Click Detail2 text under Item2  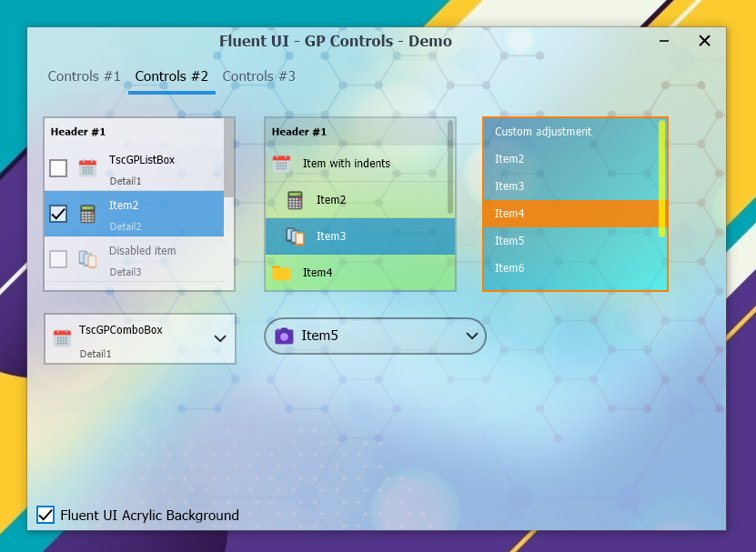point(126,226)
